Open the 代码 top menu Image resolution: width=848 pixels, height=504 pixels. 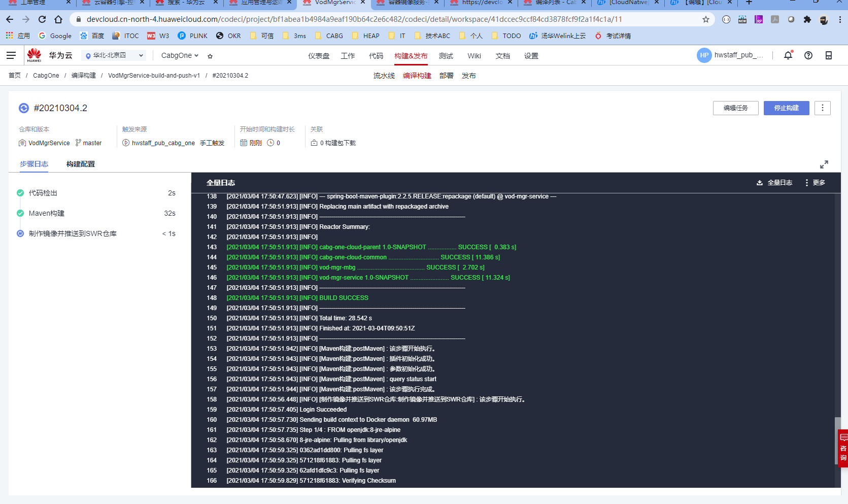click(x=376, y=56)
